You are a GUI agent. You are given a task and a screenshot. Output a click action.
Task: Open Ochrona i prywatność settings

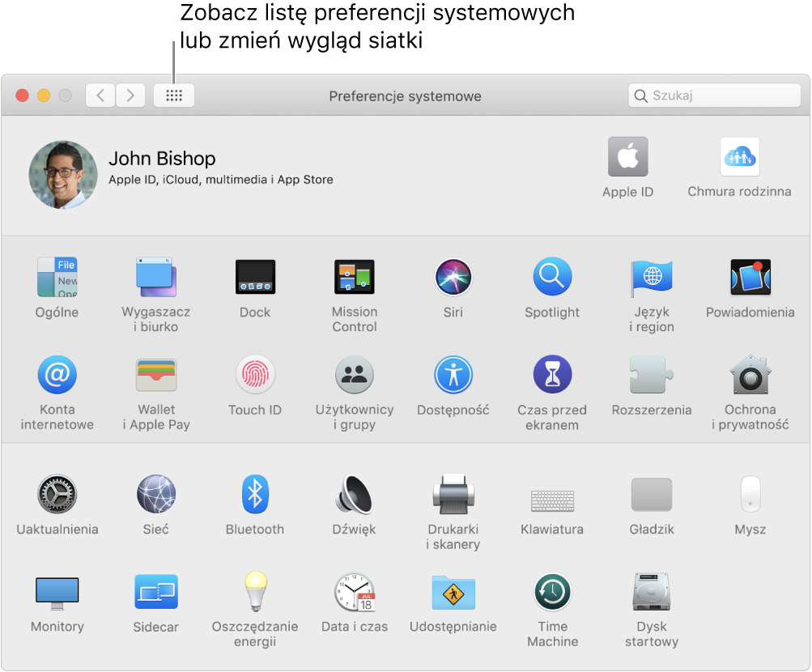[750, 375]
